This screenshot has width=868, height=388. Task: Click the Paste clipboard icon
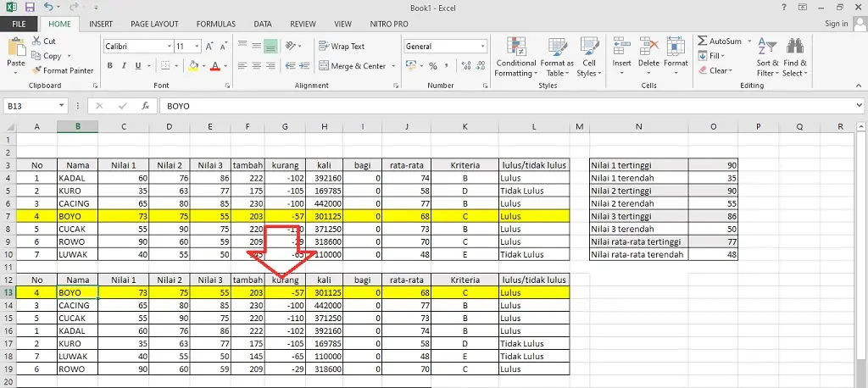click(x=16, y=47)
